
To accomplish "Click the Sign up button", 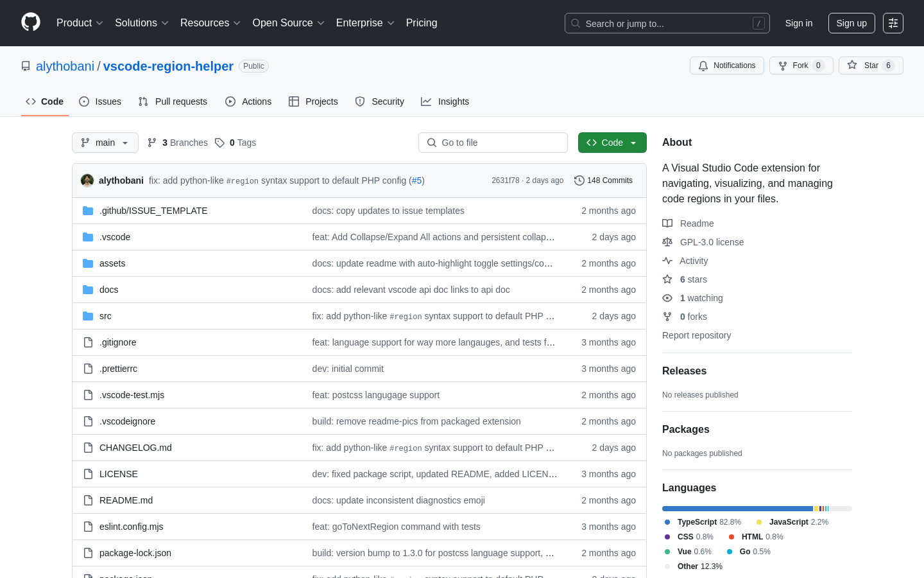I will point(851,23).
